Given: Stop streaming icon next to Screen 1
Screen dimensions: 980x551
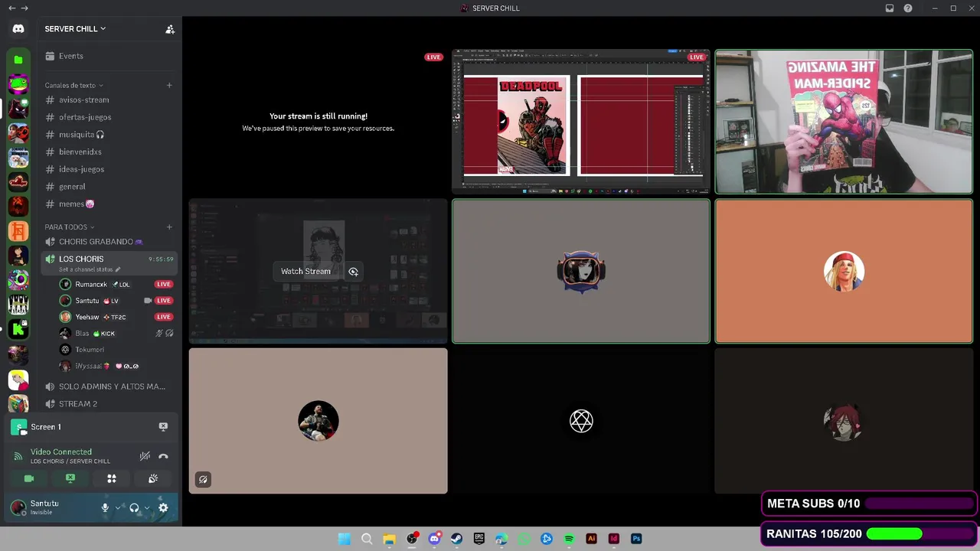Looking at the screenshot, I should pyautogui.click(x=163, y=426).
